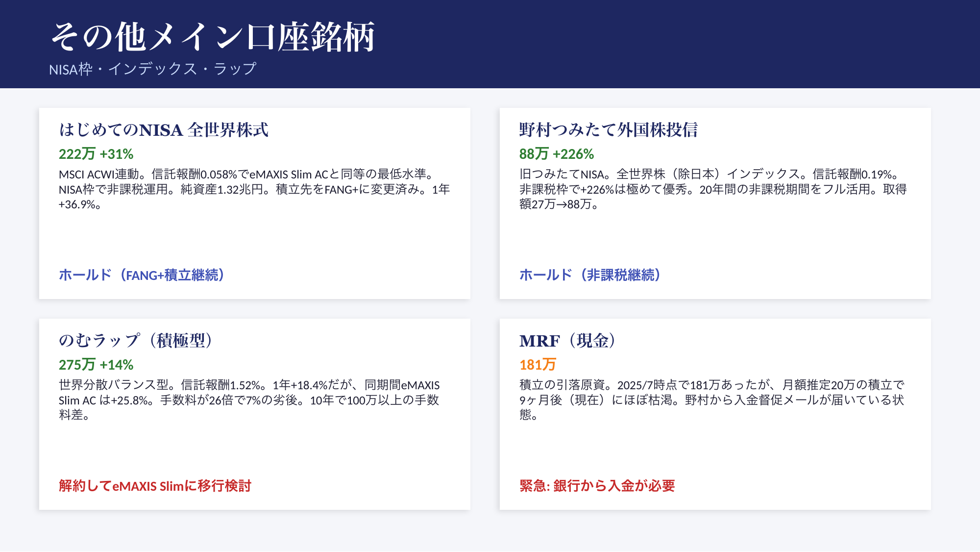Click the 積立の引落原資 description paragraph
The width and height of the screenshot is (980, 552).
(x=711, y=400)
